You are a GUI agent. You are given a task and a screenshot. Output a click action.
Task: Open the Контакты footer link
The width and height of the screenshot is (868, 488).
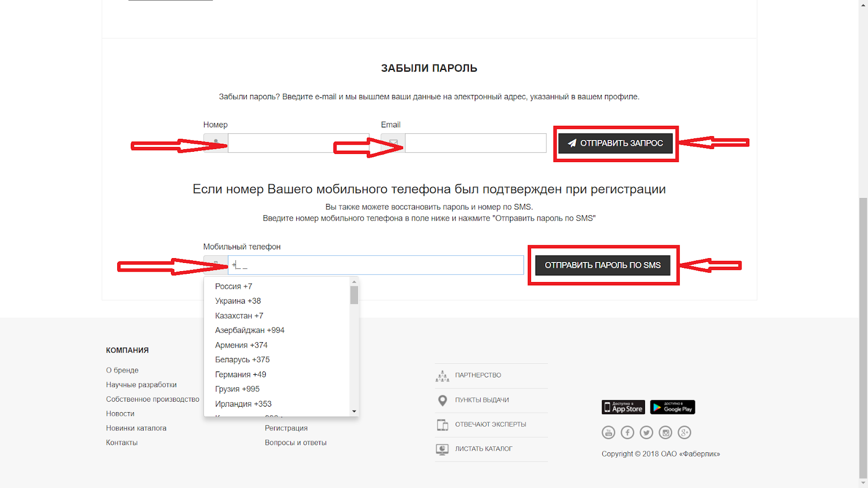tap(122, 443)
